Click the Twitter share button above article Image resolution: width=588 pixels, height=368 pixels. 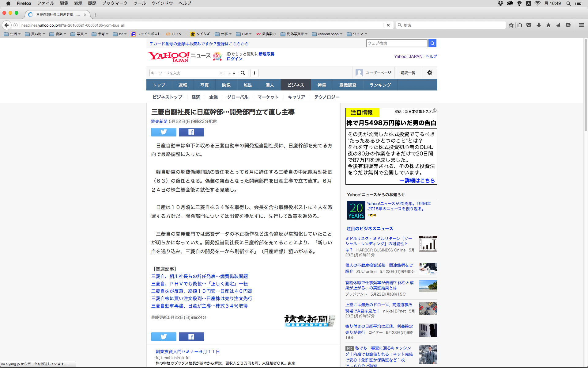(164, 132)
